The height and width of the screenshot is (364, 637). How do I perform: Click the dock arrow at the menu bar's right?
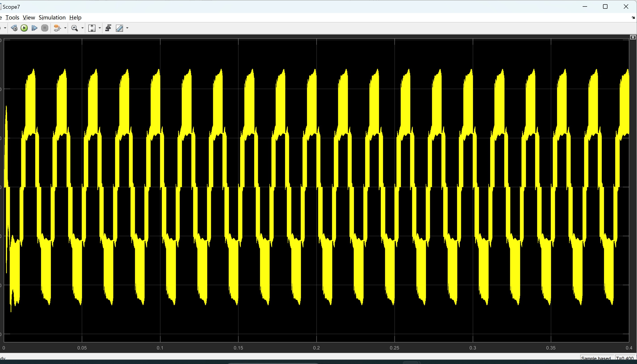point(633,17)
